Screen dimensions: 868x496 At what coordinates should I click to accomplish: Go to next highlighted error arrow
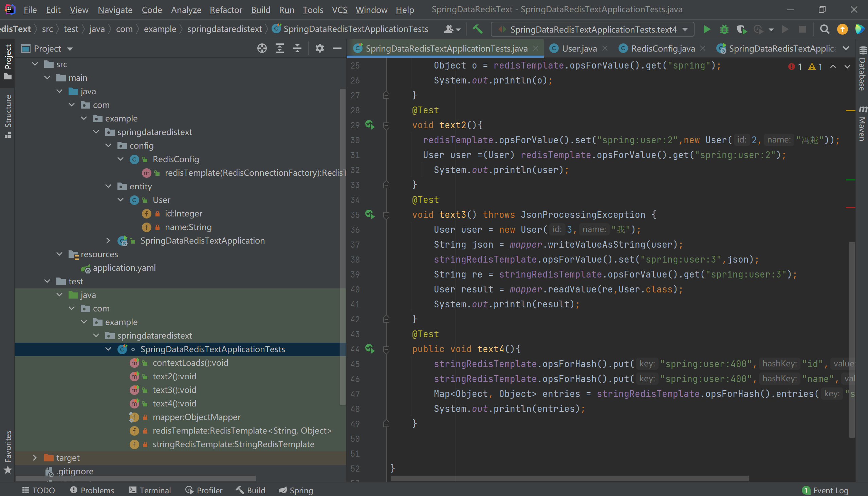[x=847, y=67]
